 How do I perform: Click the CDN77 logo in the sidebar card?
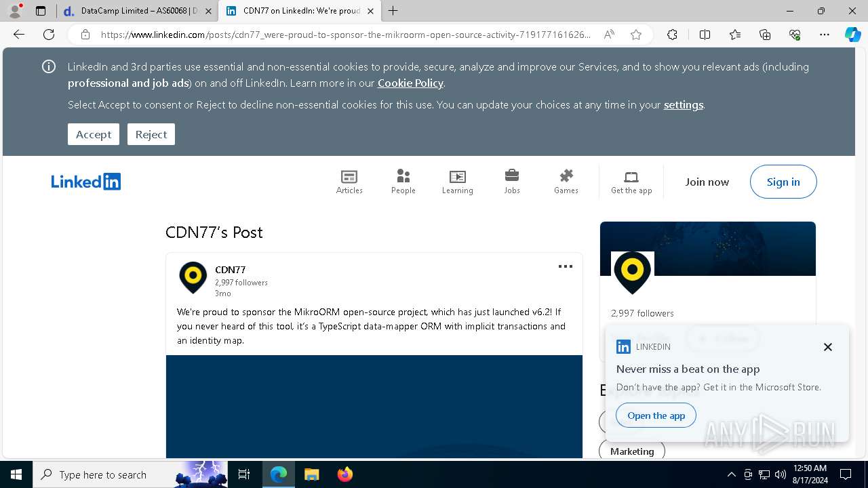(x=632, y=272)
